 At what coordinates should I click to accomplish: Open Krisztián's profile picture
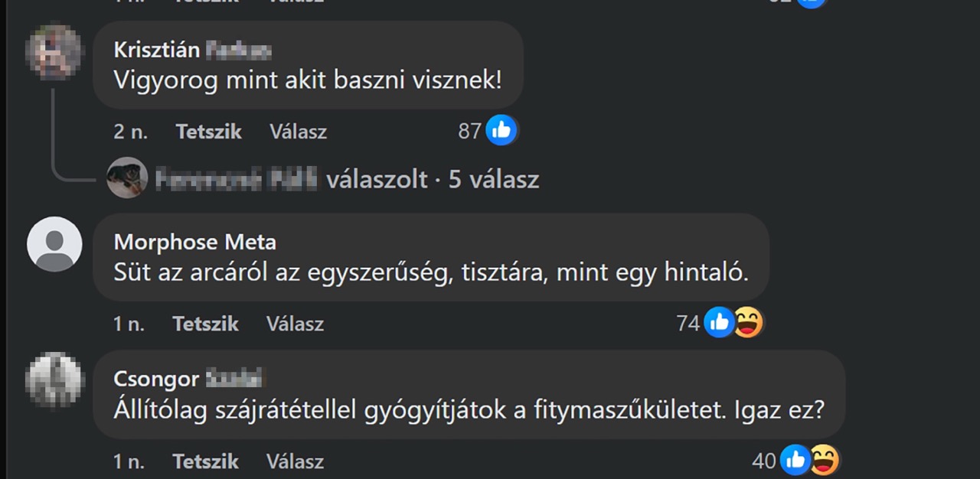(x=54, y=52)
